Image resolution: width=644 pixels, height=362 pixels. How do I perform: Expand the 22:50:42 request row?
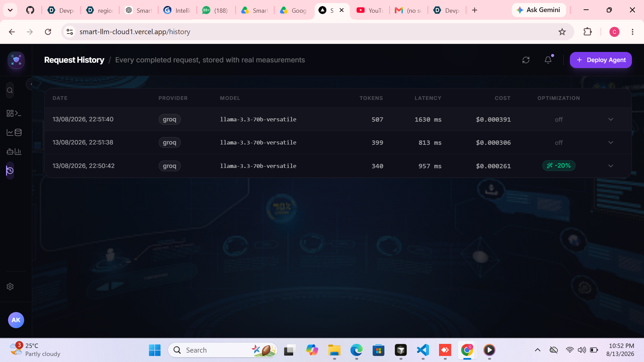tap(611, 166)
